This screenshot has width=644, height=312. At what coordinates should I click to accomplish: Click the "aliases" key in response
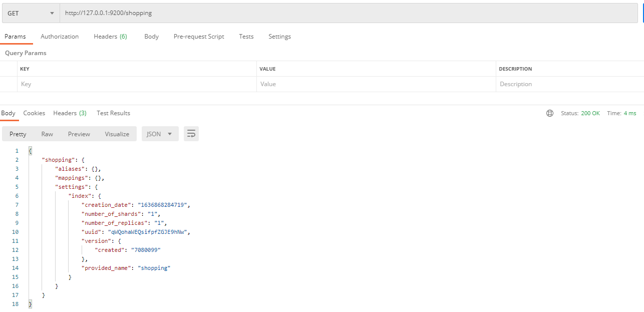click(70, 169)
